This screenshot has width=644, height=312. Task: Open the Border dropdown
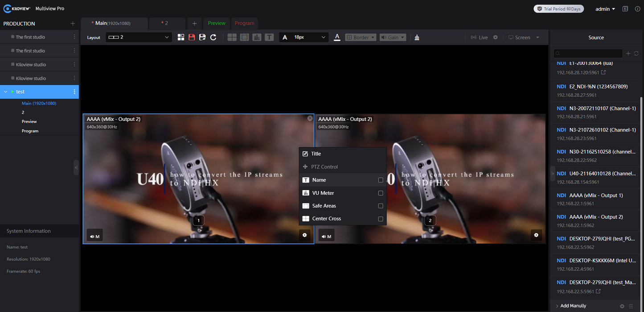[x=361, y=37]
